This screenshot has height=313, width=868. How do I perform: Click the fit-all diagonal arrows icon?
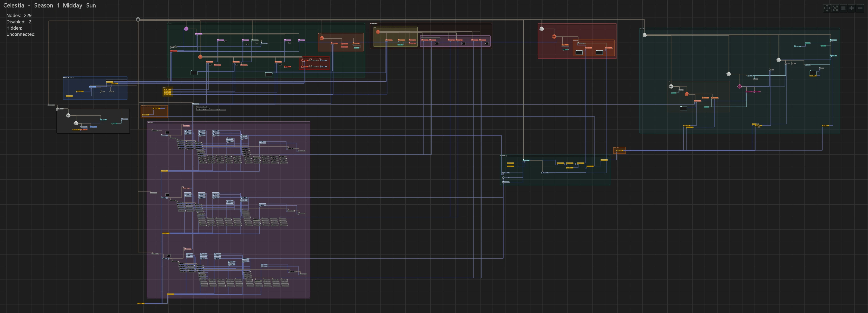(x=835, y=8)
